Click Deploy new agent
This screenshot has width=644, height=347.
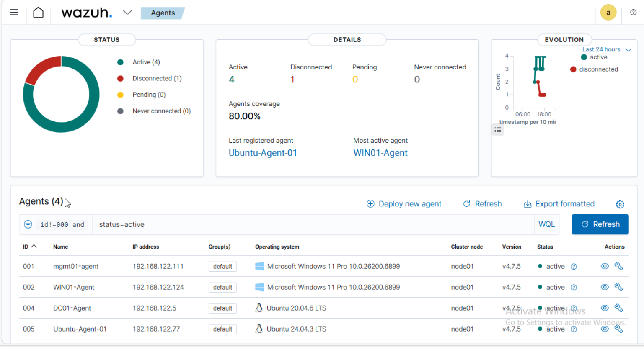pos(403,204)
